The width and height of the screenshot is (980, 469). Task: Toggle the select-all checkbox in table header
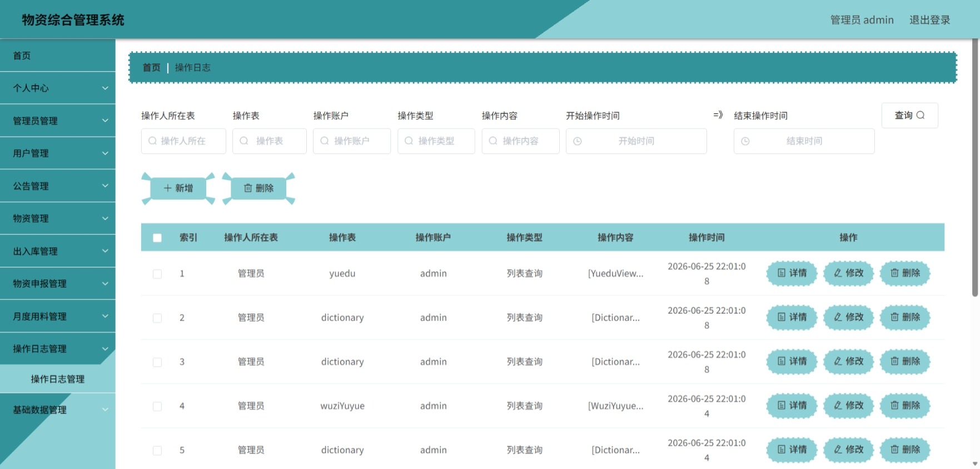[157, 238]
